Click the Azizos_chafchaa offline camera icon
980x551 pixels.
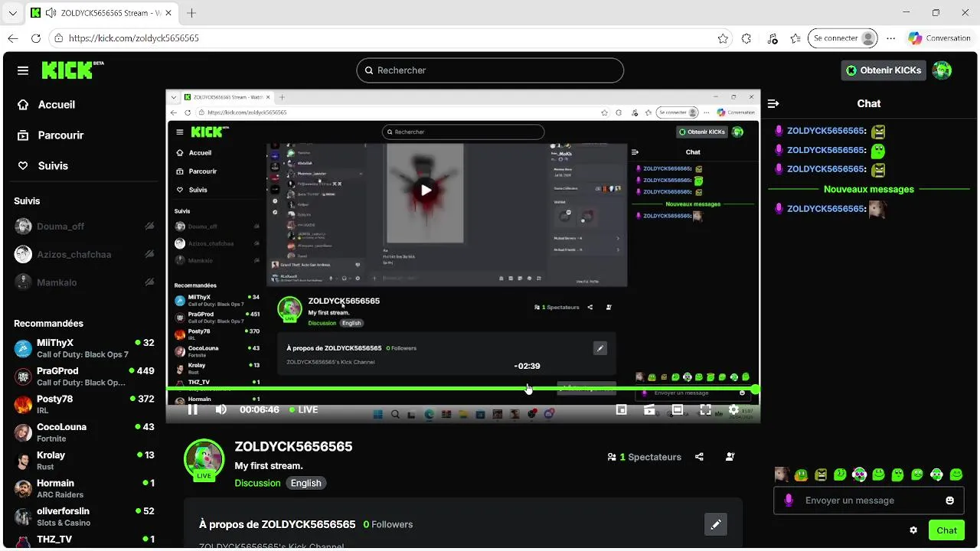149,254
